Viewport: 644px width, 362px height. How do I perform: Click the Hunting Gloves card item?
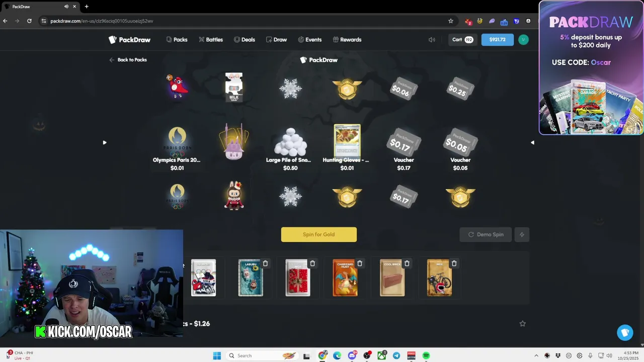coord(347,149)
